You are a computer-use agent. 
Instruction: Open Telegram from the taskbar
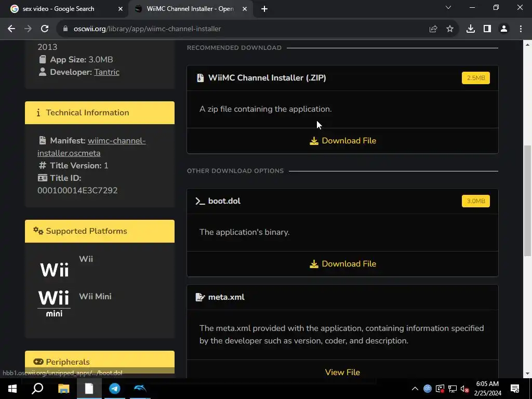(x=115, y=389)
